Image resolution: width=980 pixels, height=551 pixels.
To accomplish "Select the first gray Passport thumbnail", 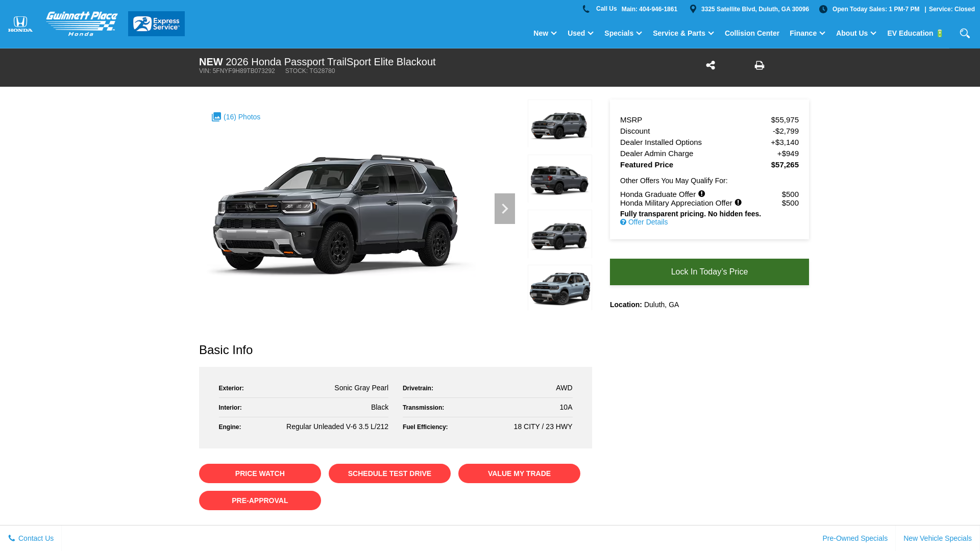I will click(560, 123).
